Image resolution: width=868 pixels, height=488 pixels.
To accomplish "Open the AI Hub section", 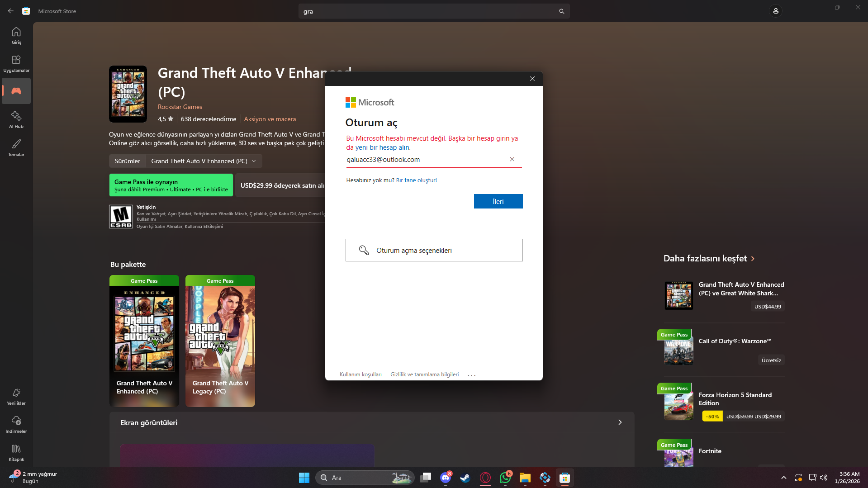I will (16, 119).
